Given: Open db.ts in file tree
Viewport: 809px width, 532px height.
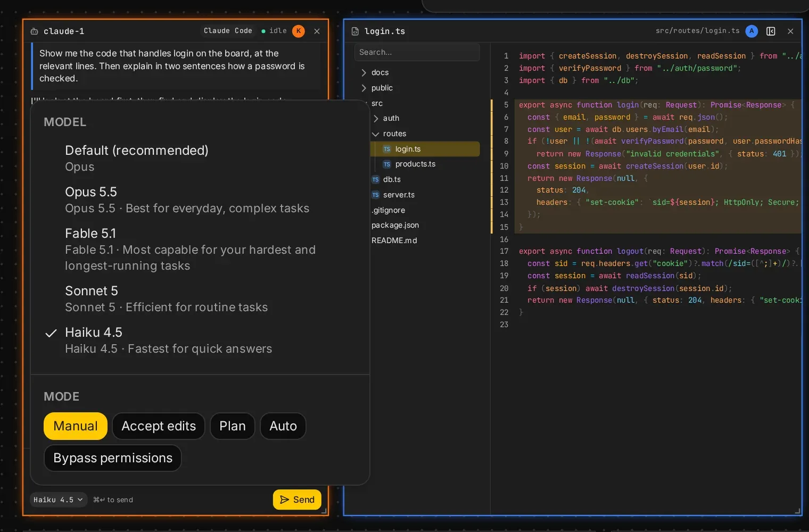Looking at the screenshot, I should coord(426,180).
